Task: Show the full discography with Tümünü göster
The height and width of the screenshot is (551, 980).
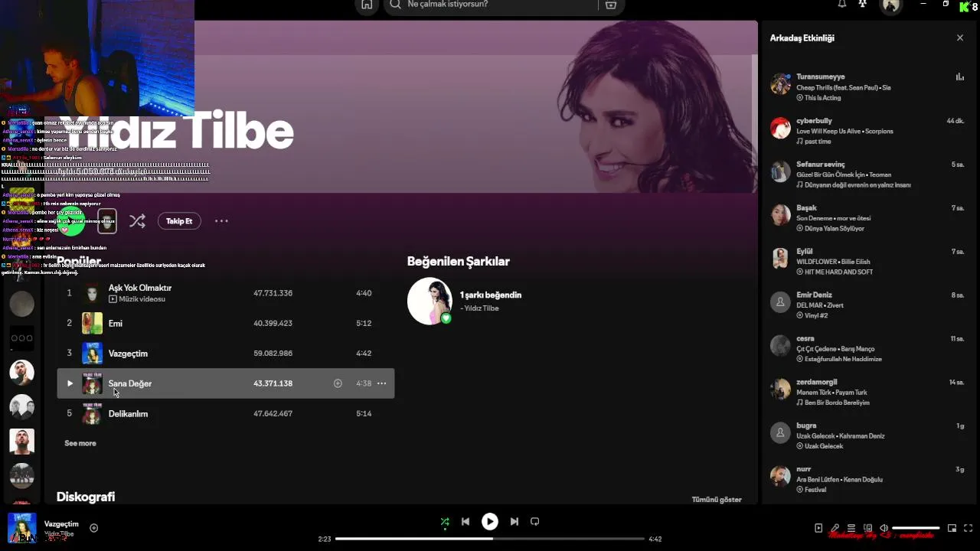Action: click(717, 500)
